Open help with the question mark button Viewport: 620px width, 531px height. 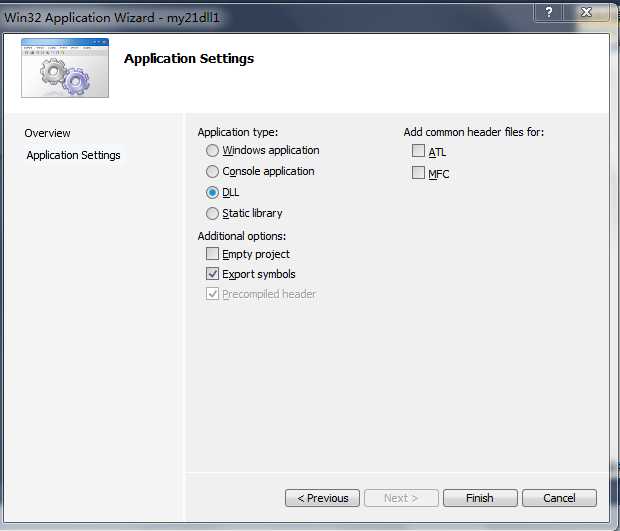click(x=549, y=12)
